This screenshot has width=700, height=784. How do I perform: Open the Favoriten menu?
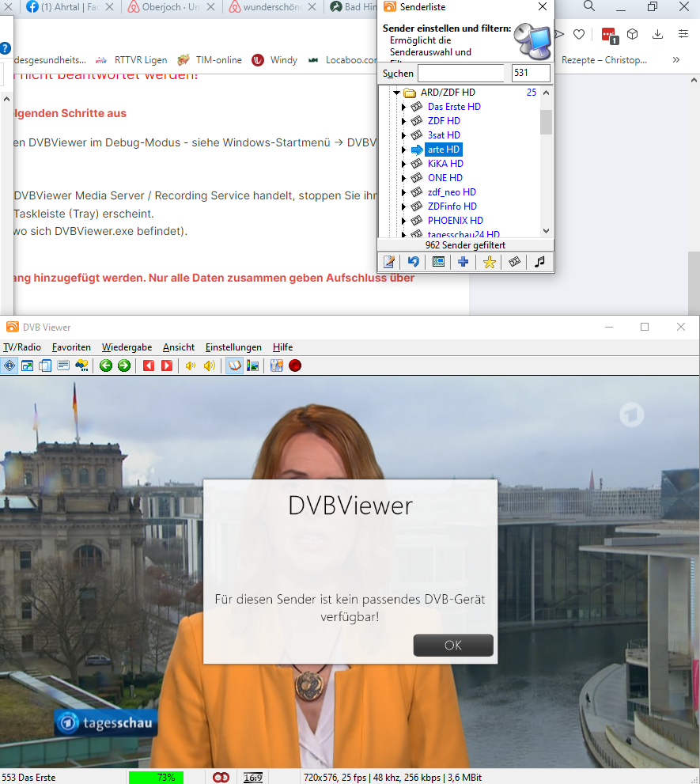coord(71,347)
